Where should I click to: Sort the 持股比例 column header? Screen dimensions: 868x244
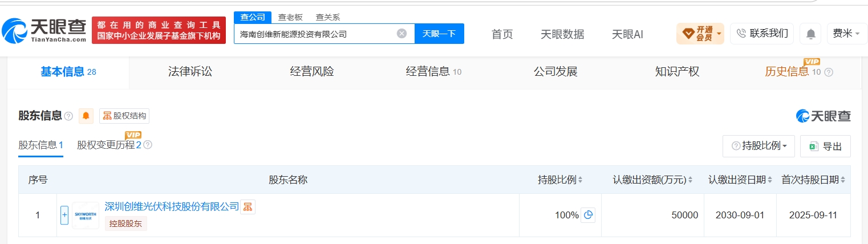tap(560, 180)
